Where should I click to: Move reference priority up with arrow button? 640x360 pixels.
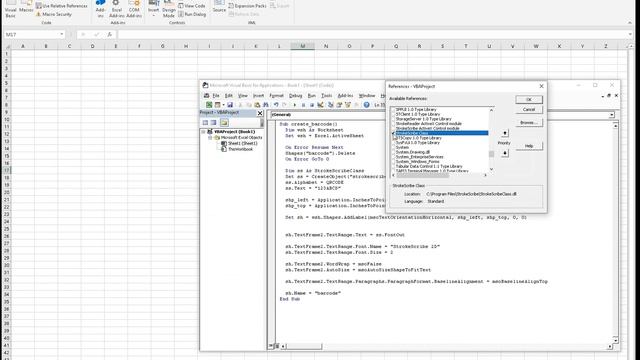(505, 133)
